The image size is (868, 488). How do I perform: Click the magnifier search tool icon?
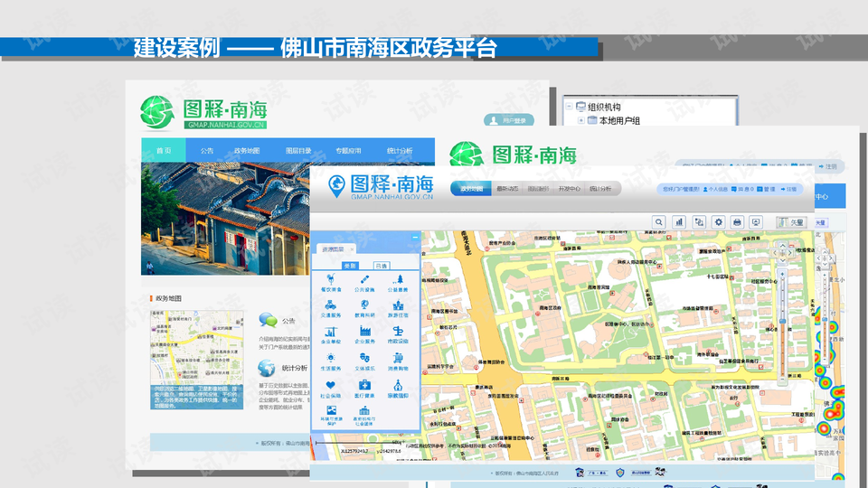tap(658, 222)
